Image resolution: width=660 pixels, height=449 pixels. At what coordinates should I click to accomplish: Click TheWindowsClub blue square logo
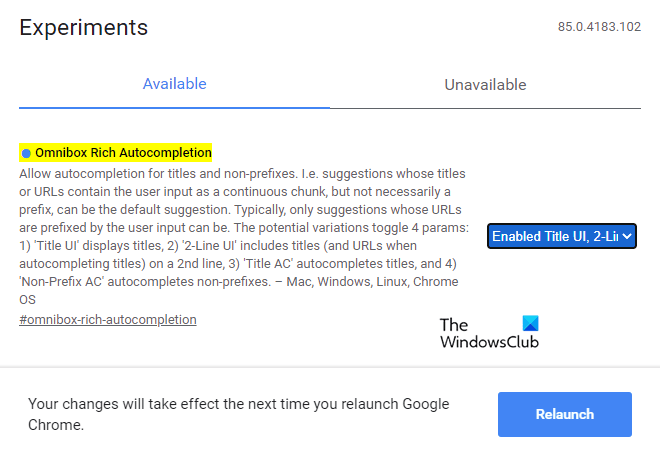(x=530, y=324)
